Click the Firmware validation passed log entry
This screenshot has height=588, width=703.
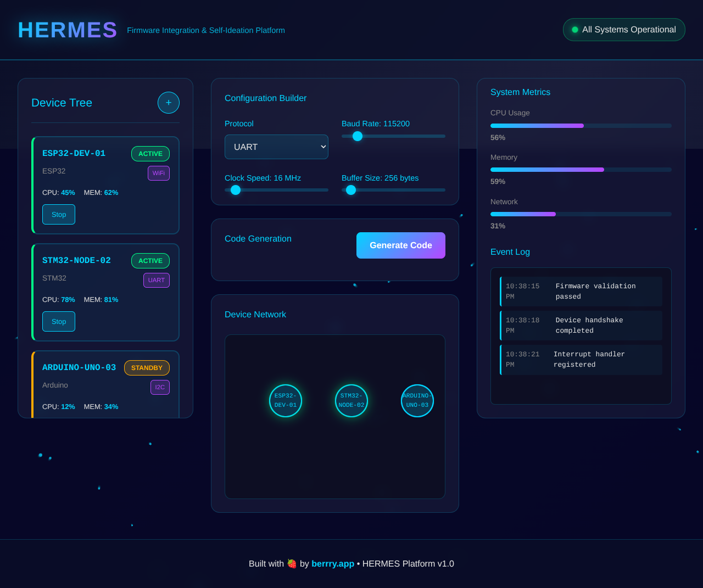pyautogui.click(x=581, y=291)
